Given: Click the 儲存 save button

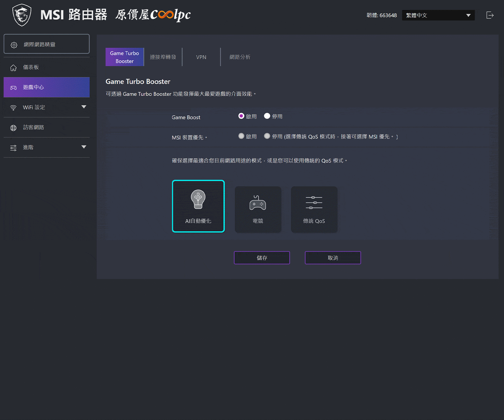Looking at the screenshot, I should (262, 258).
